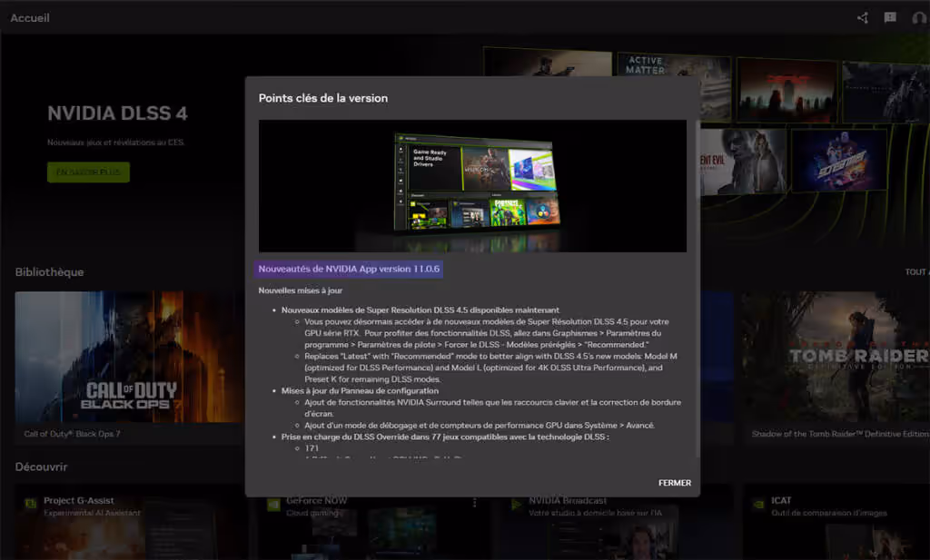Select the NVIDIA Broadcast app icon
This screenshot has height=560, width=930.
[x=518, y=501]
